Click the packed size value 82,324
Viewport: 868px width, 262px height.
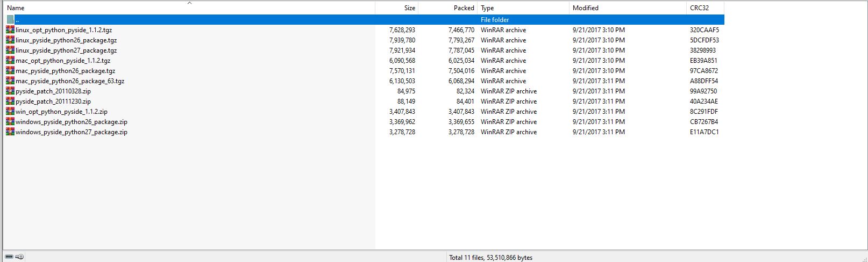(465, 91)
